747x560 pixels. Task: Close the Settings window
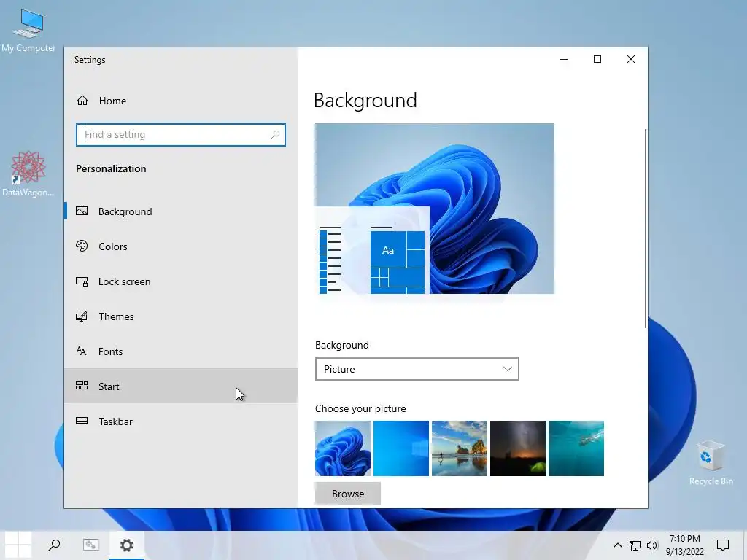631,59
